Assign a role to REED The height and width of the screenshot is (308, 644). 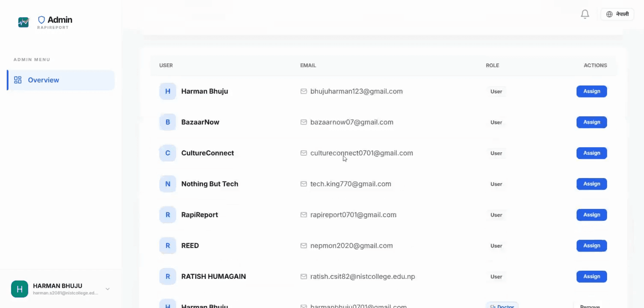pyautogui.click(x=592, y=246)
